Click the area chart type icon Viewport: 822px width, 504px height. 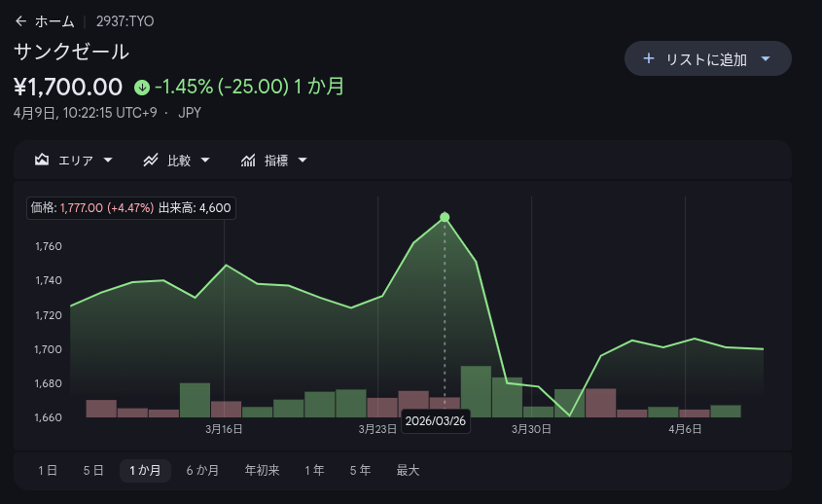click(x=42, y=161)
